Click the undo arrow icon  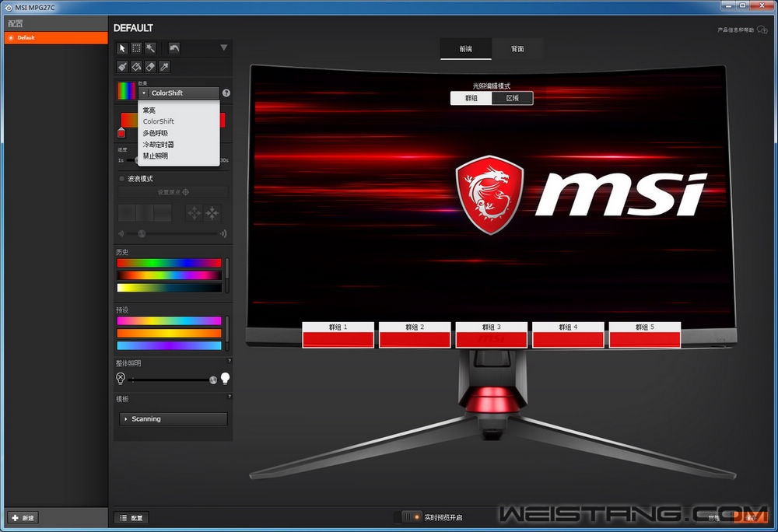click(174, 48)
